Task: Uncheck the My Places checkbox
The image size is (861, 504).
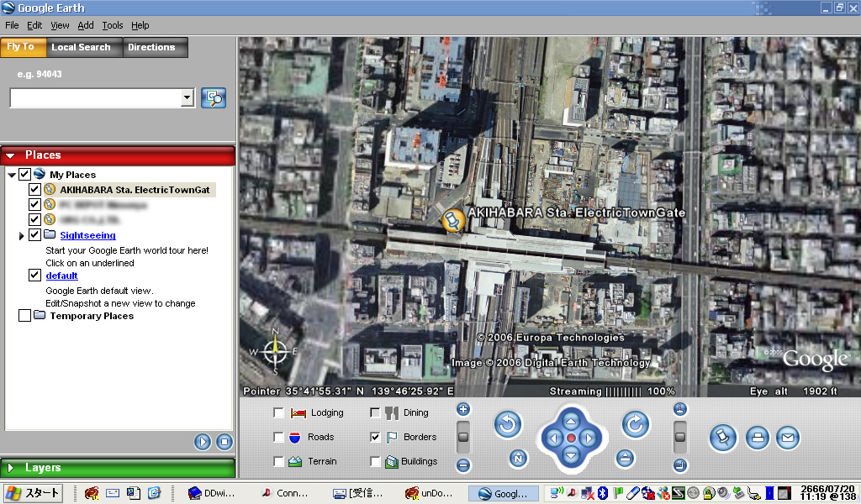Action: point(24,175)
